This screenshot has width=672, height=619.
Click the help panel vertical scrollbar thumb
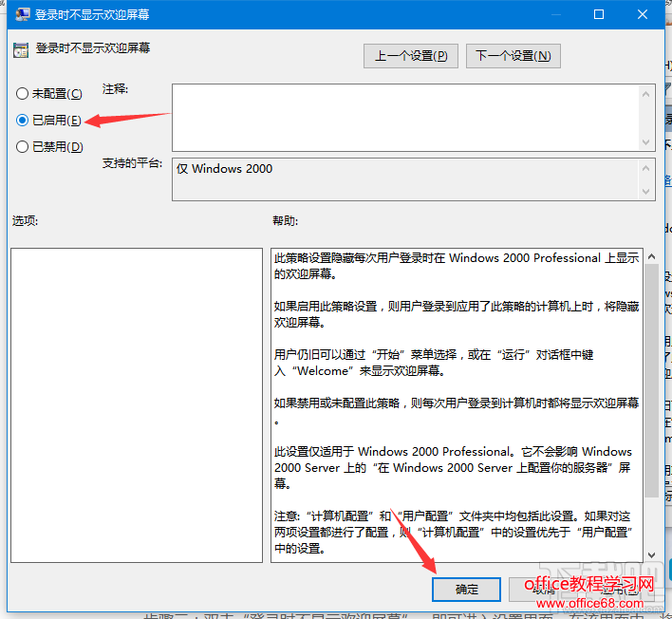tap(651, 381)
